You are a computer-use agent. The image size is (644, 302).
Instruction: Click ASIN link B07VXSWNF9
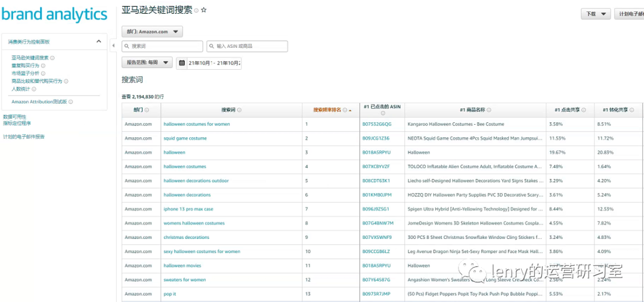coord(377,238)
